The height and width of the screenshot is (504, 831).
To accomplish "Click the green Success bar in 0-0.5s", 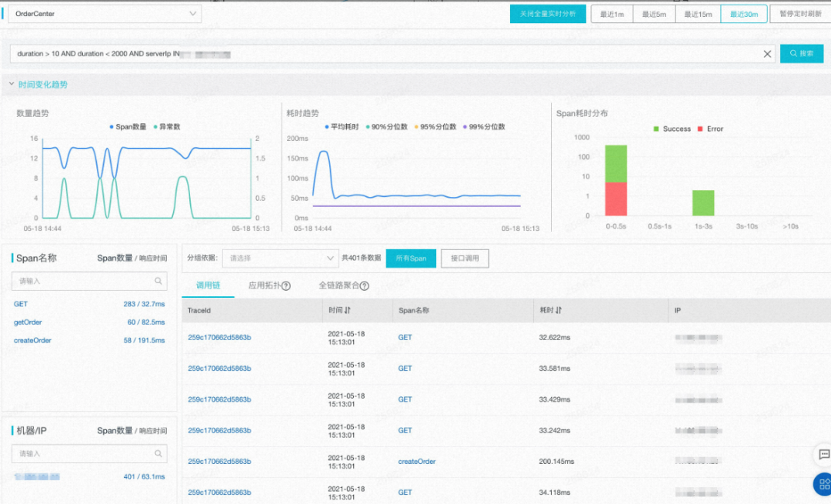I will (616, 164).
